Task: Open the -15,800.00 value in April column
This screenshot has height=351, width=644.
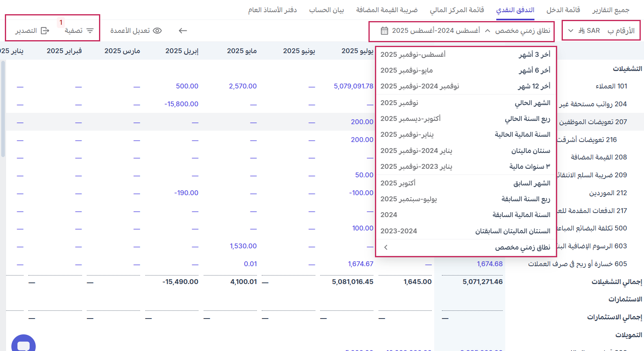Action: pos(181,104)
